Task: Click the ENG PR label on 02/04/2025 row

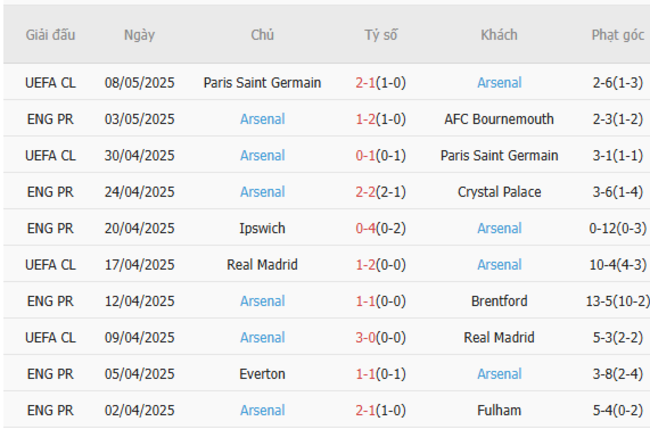Action: click(50, 410)
